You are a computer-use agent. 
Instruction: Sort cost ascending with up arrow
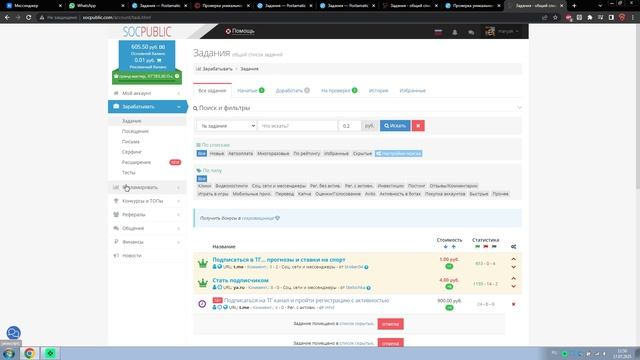click(453, 247)
